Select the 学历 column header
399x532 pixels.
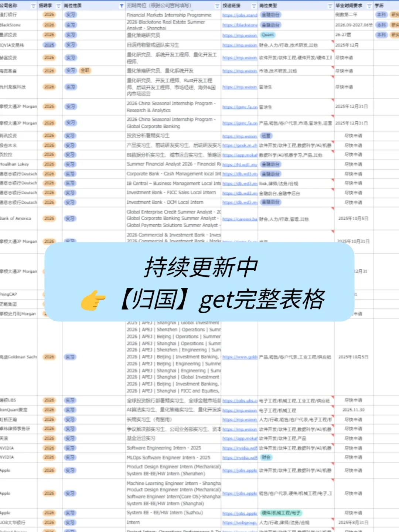pyautogui.click(x=386, y=6)
